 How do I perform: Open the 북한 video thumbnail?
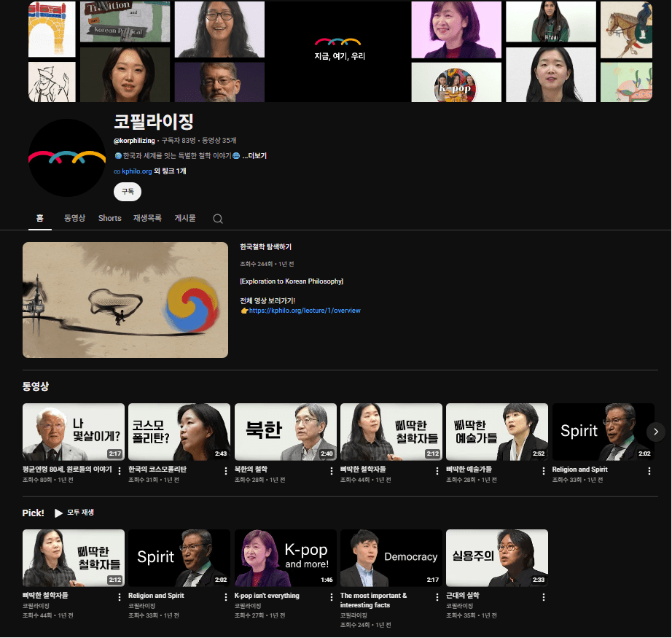(286, 432)
